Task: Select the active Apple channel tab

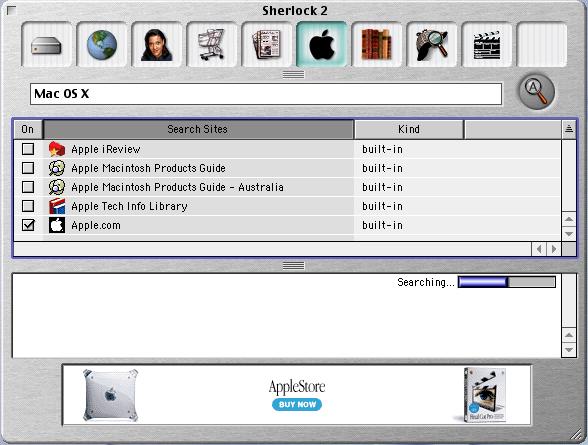Action: [322, 45]
